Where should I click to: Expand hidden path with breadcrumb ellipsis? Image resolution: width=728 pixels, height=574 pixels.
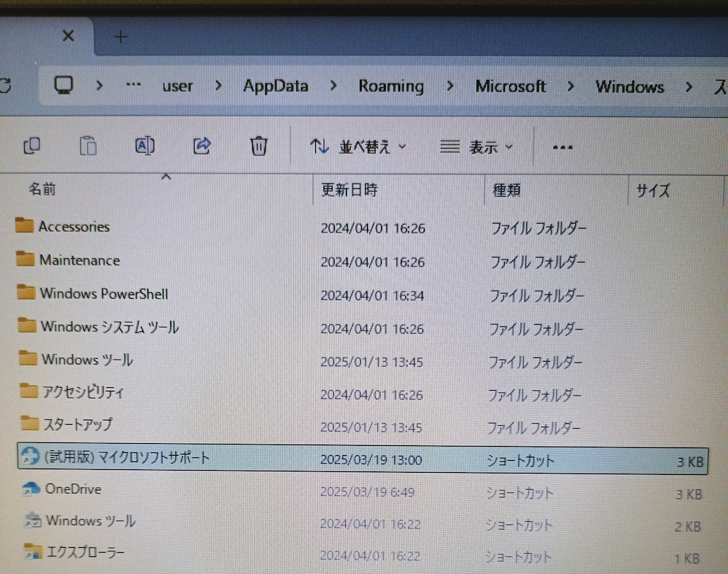point(133,85)
